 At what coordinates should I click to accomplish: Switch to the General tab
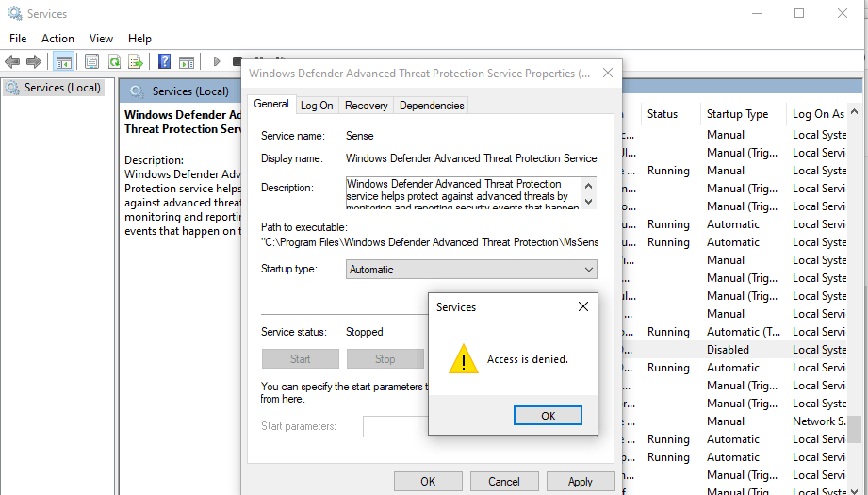pos(271,104)
